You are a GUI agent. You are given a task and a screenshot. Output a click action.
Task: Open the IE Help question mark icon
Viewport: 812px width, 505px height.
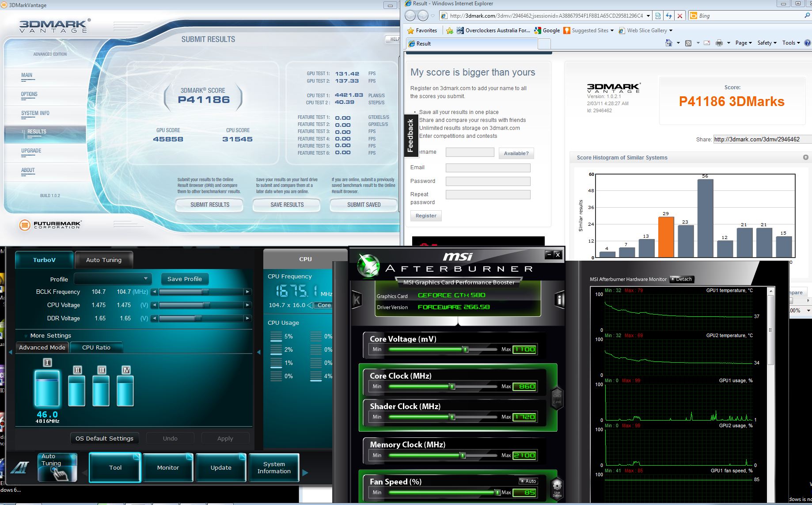tap(808, 43)
